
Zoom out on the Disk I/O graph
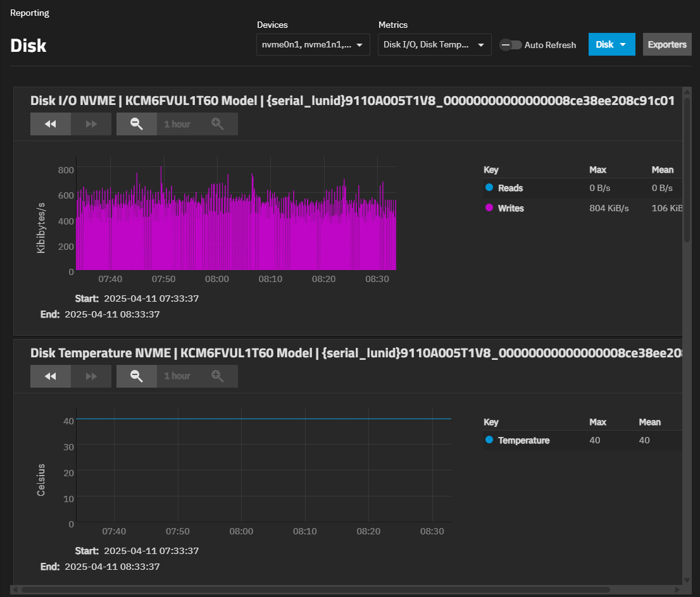137,124
